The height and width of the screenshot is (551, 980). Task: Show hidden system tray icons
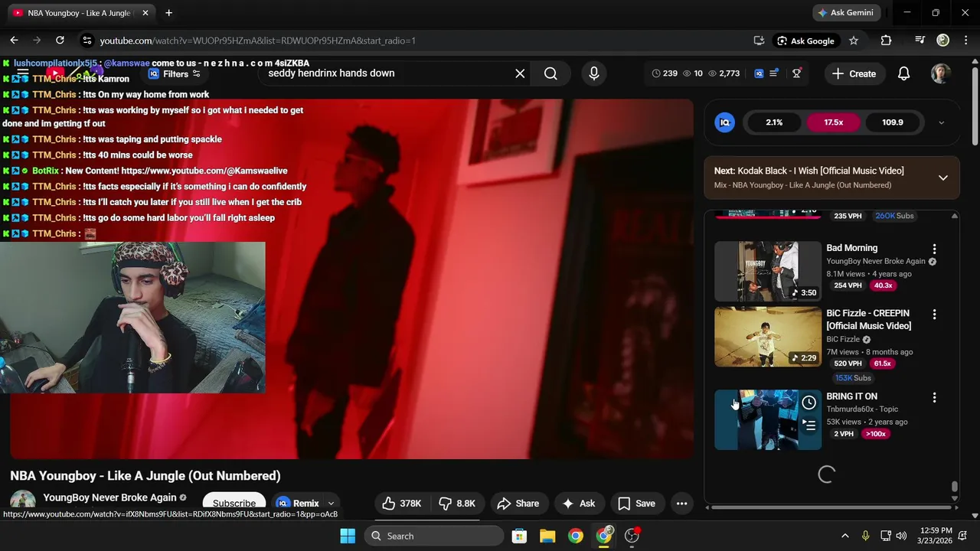pos(845,536)
